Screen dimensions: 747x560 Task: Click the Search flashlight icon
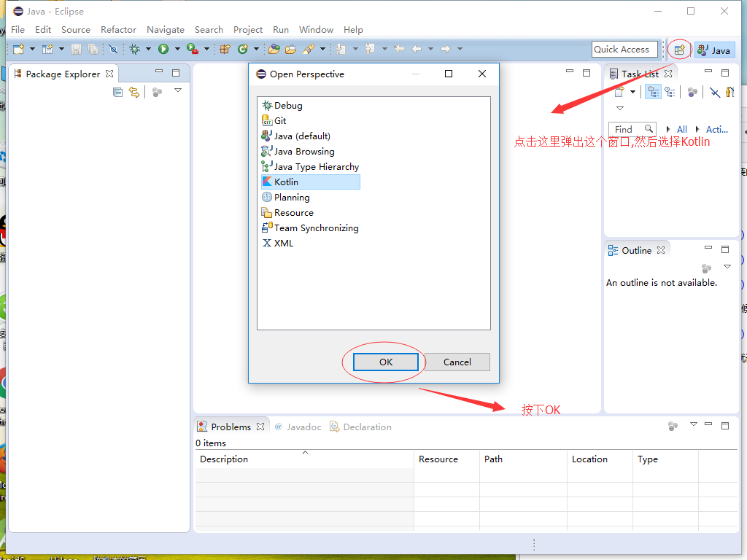pos(309,49)
